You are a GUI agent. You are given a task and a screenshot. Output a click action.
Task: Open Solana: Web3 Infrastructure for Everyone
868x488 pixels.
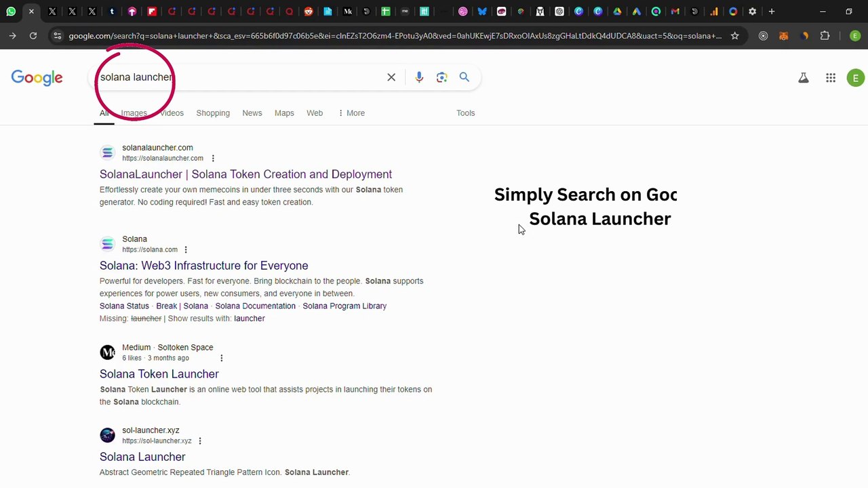203,266
